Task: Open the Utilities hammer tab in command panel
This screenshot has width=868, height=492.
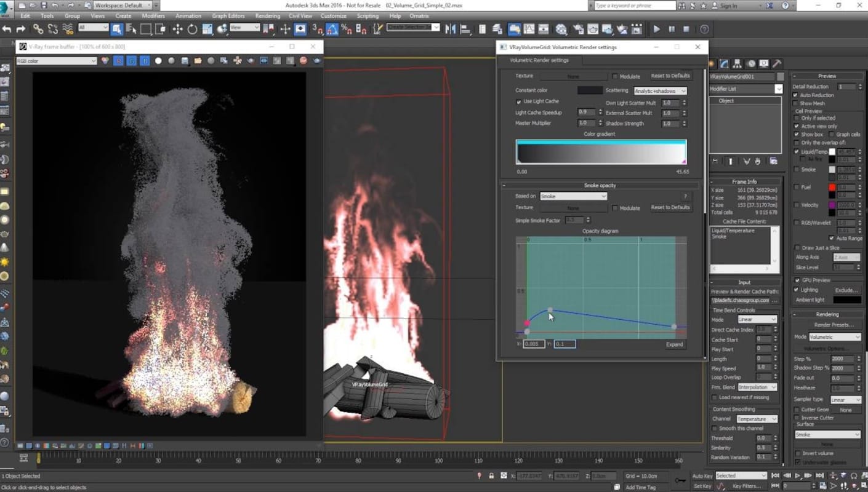Action: pyautogui.click(x=777, y=63)
